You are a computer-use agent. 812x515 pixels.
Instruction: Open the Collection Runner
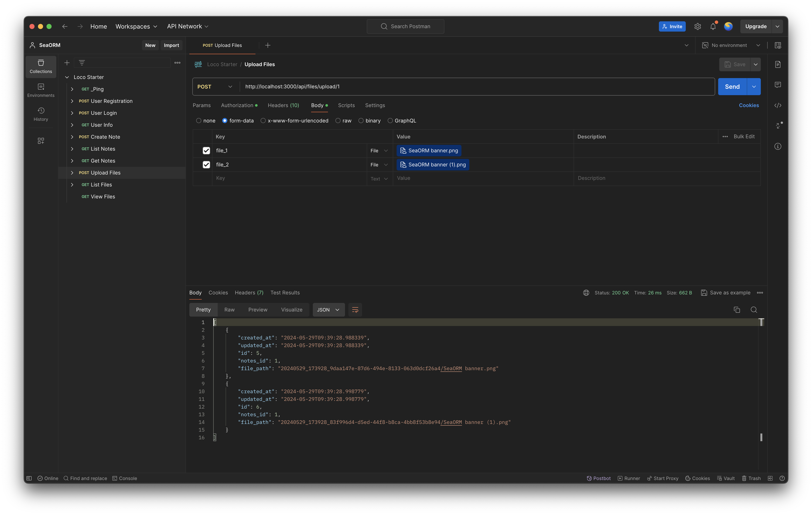tap(629, 478)
